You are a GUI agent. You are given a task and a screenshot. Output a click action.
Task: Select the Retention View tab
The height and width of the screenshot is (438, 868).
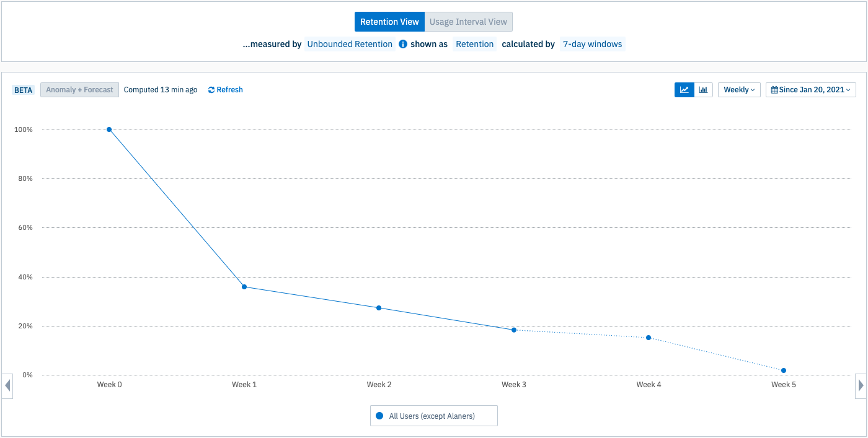click(x=389, y=22)
